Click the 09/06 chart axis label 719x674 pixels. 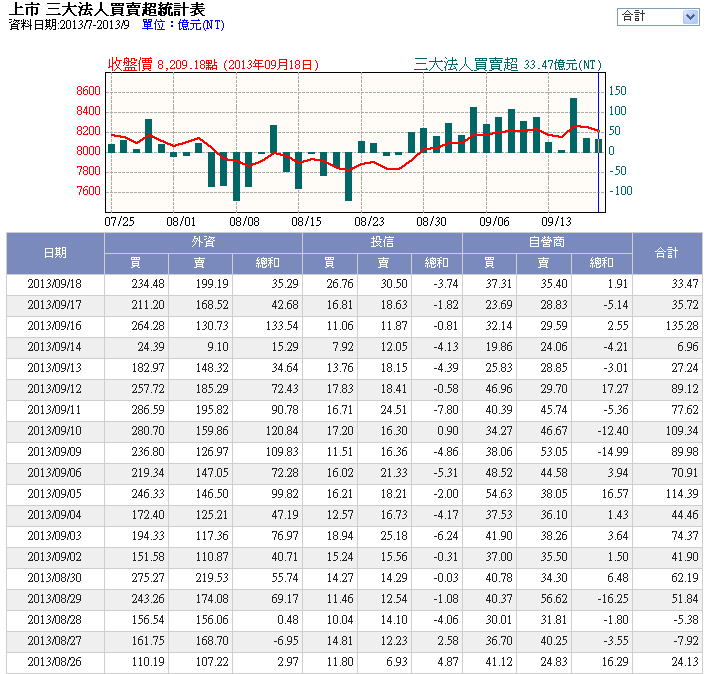pos(494,222)
